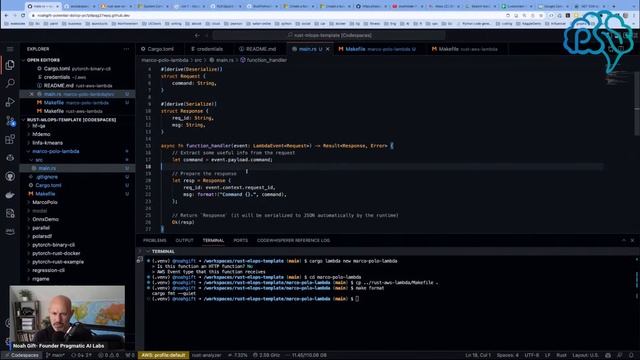The image size is (640, 360).
Task: Expand the OnnxDemo folder
Action: [78, 219]
